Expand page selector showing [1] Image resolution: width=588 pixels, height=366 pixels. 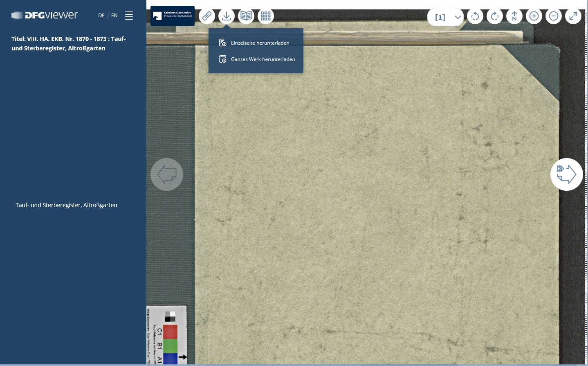click(445, 17)
